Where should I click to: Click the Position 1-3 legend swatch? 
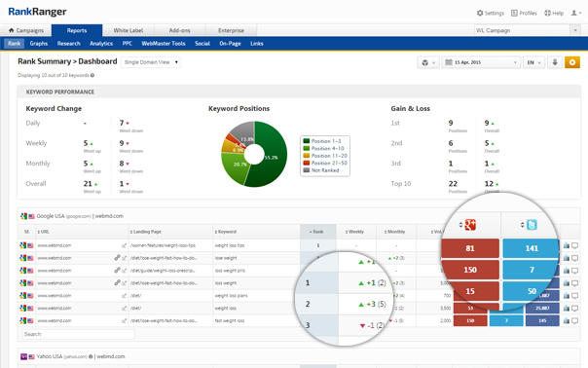[x=307, y=141]
